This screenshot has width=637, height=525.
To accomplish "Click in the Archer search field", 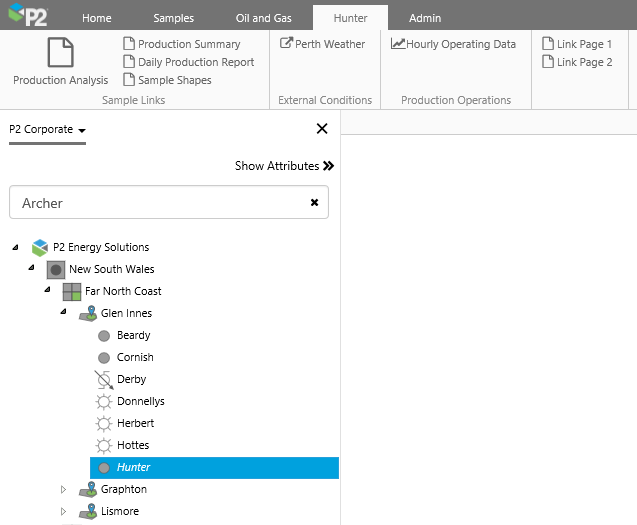I will point(160,203).
